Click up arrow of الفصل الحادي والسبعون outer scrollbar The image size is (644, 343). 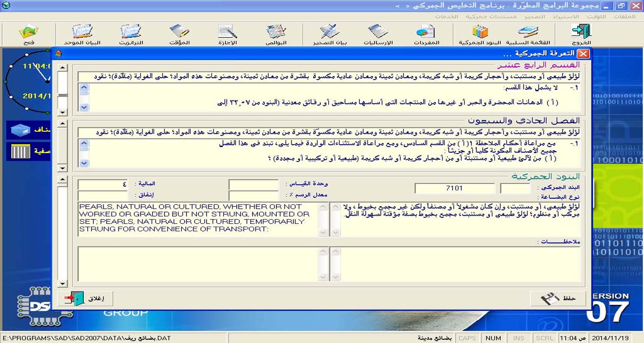tap(62, 124)
